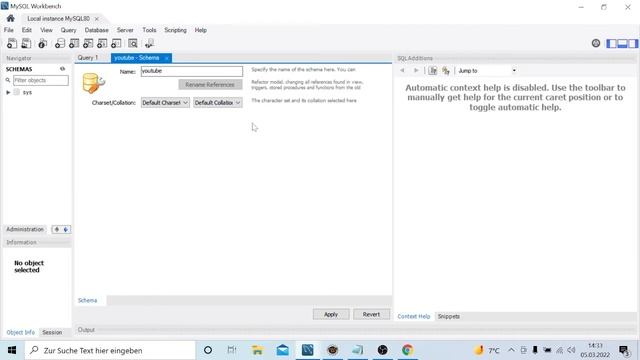Open preferences gear icon at top right

pos(596,43)
